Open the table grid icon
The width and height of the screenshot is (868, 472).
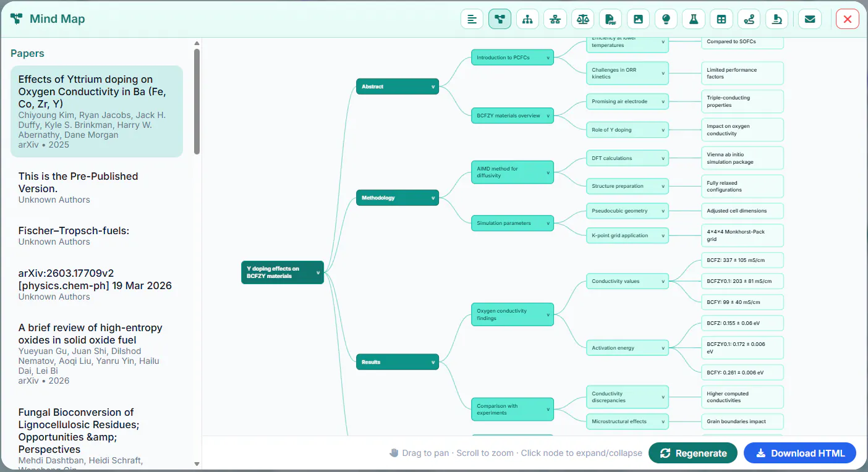click(721, 19)
